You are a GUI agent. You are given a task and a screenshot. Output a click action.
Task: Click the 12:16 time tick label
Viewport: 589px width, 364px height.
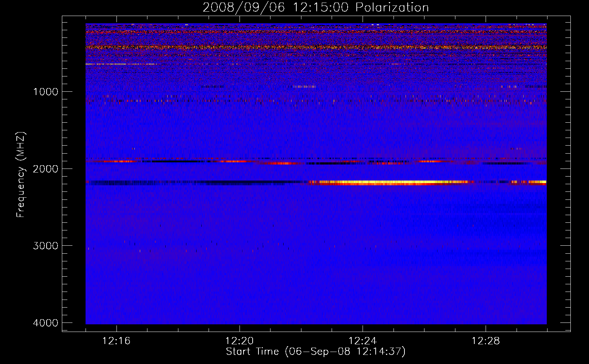[116, 341]
